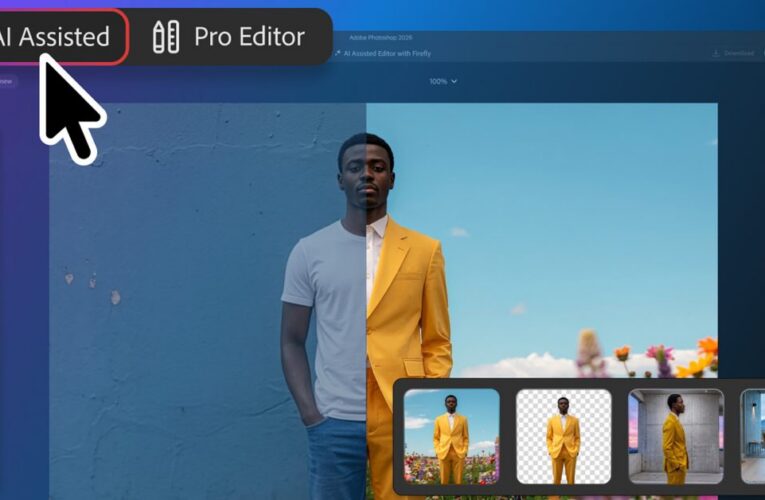Click the download arrow icon

click(716, 53)
